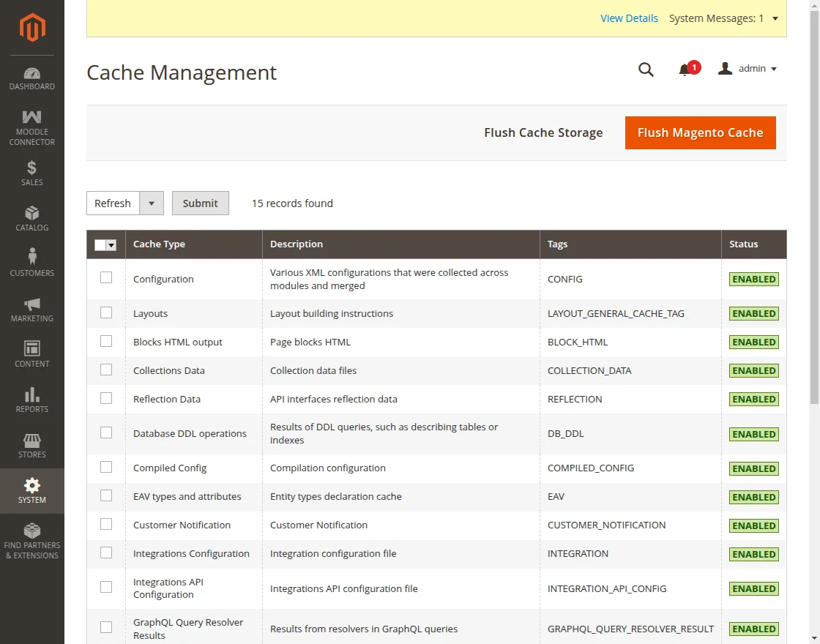
Task: Open the Stores menu item
Action: click(32, 446)
